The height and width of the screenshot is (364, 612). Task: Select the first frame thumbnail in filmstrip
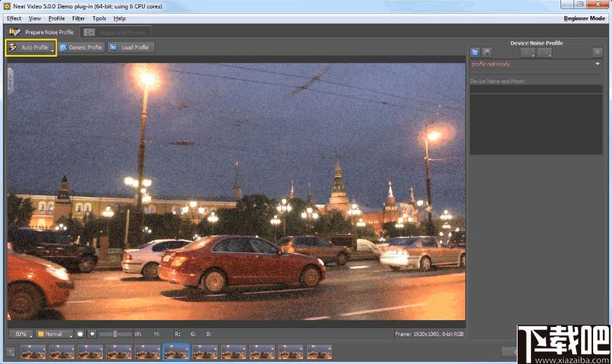coord(33,352)
